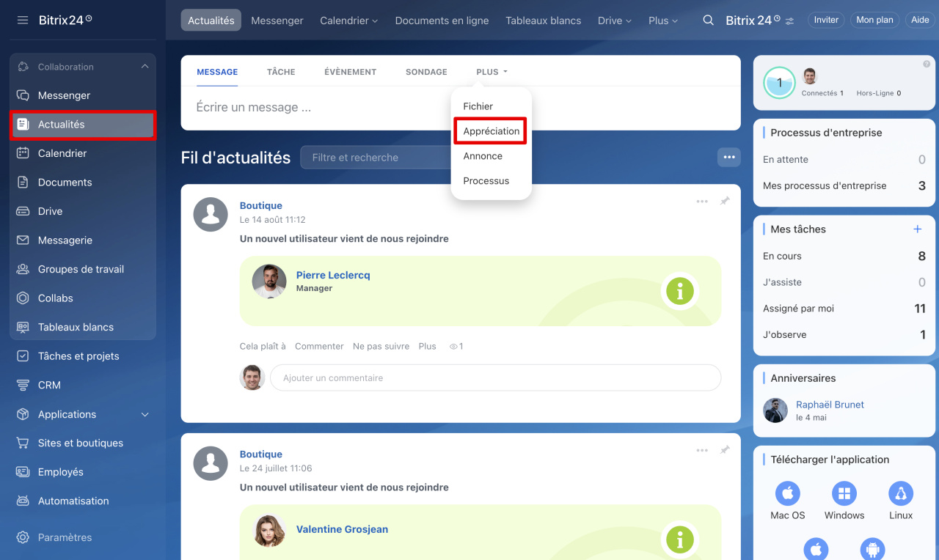
Task: Choose Appréciation from the dropdown menu
Action: (491, 131)
